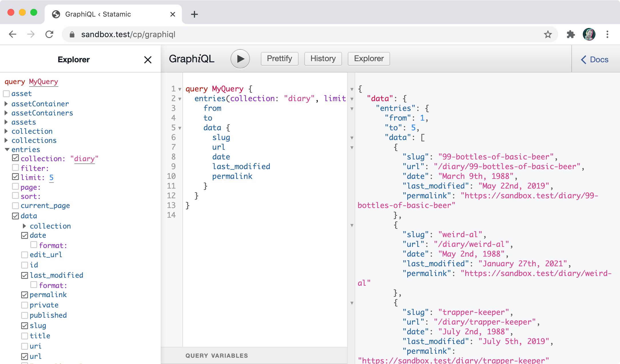Reload the current page
The width and height of the screenshot is (620, 364).
[x=49, y=34]
